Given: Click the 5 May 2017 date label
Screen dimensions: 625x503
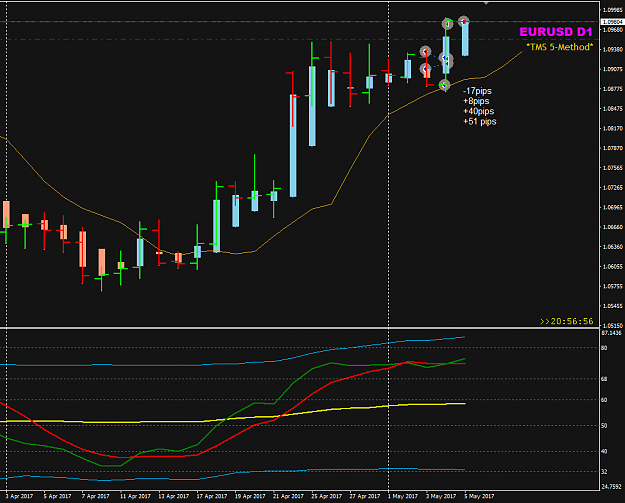Looking at the screenshot, I should [480, 496].
